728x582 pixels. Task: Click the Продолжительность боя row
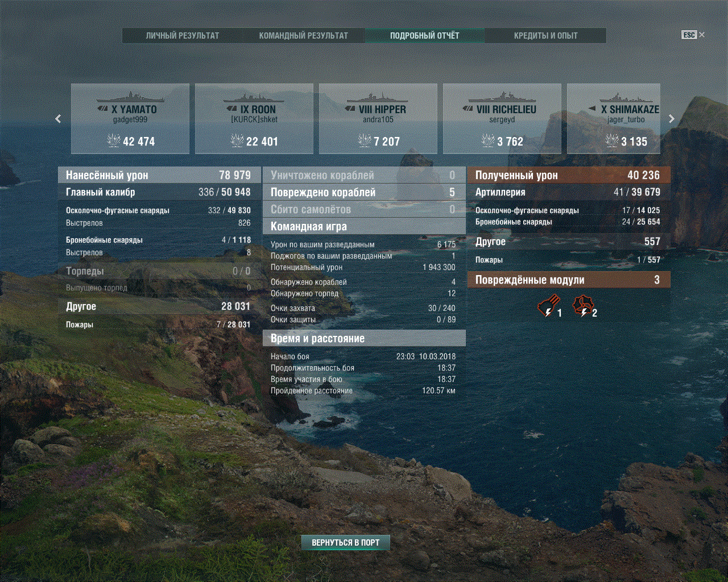tap(363, 368)
